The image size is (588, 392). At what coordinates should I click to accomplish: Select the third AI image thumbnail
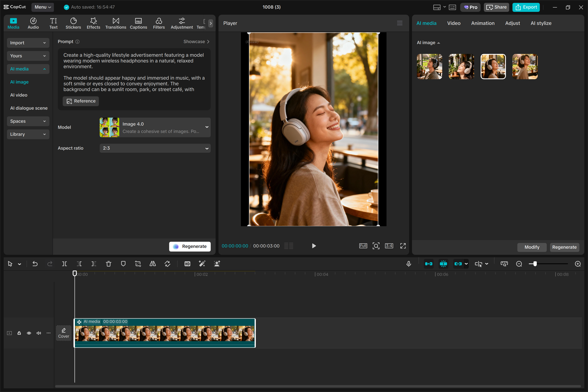point(493,67)
